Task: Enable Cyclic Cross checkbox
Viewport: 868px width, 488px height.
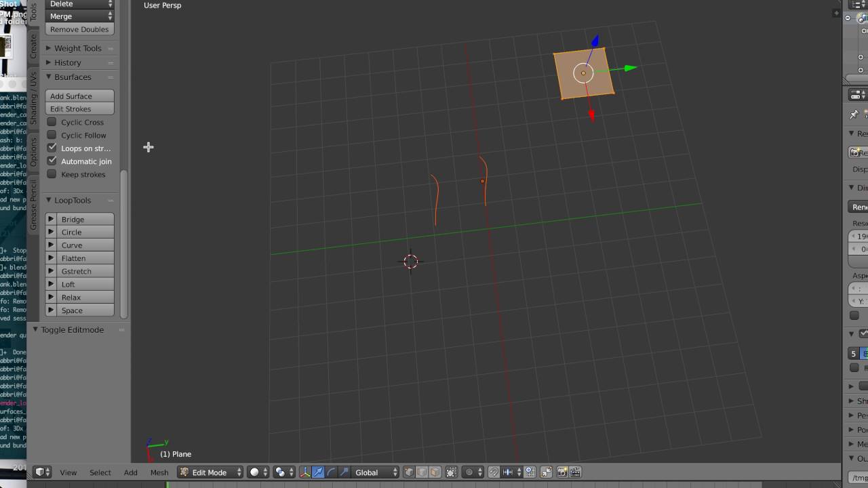Action: click(52, 122)
